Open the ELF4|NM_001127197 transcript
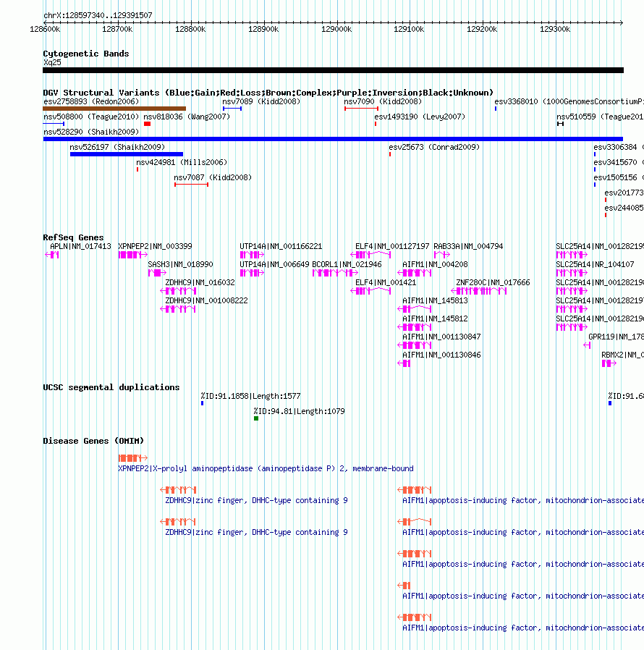 tap(370, 255)
